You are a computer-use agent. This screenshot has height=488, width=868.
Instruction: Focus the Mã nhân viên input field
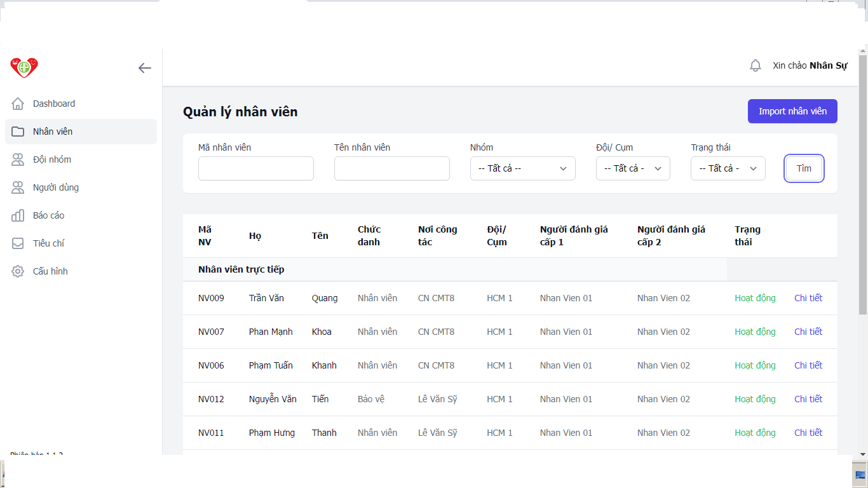255,168
